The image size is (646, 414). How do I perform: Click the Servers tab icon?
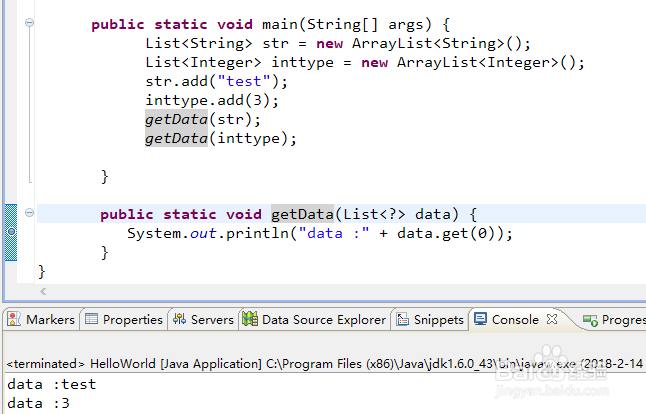179,319
